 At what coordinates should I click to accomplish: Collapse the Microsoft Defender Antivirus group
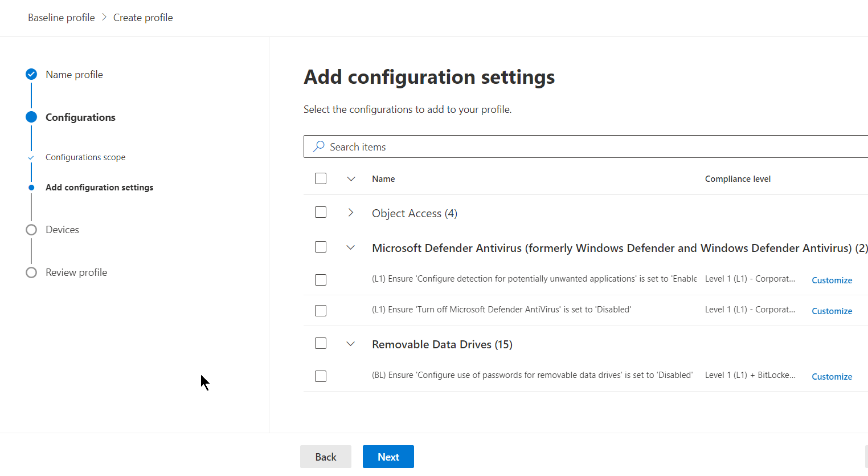click(350, 247)
